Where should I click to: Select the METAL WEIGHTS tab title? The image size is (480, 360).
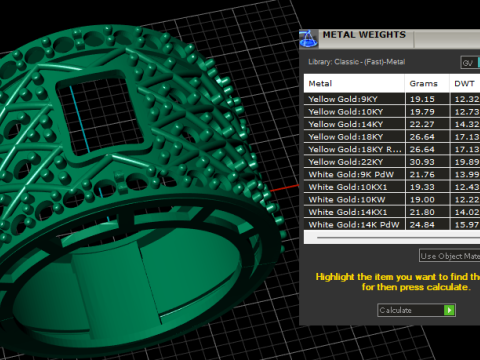tap(364, 35)
